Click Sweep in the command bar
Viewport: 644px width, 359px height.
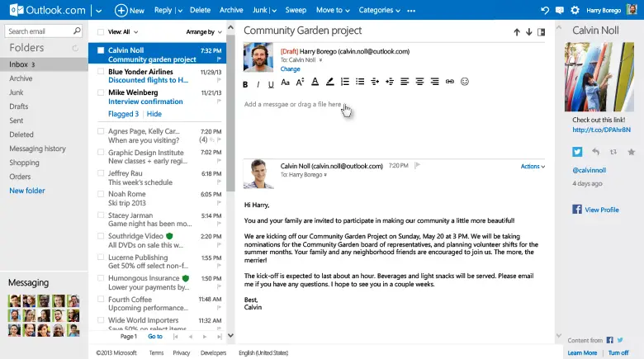pyautogui.click(x=296, y=10)
